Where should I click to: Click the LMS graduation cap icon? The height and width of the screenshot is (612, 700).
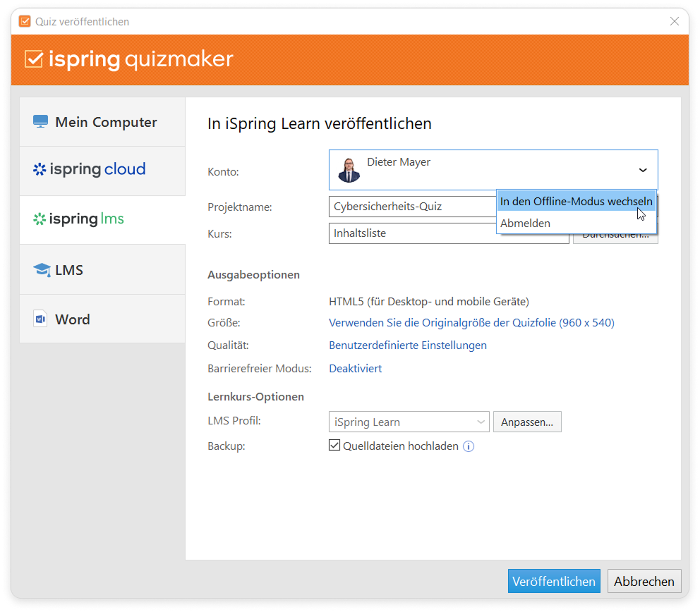point(42,270)
